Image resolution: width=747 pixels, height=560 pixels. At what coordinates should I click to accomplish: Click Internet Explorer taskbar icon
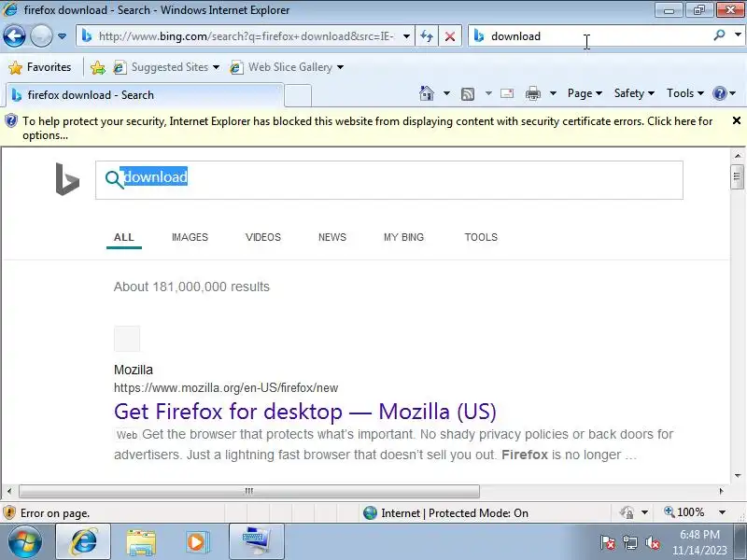click(83, 542)
